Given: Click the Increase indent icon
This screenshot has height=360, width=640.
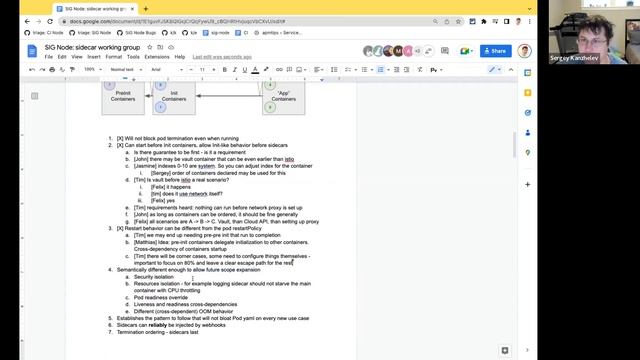Looking at the screenshot, I should click(x=407, y=70).
